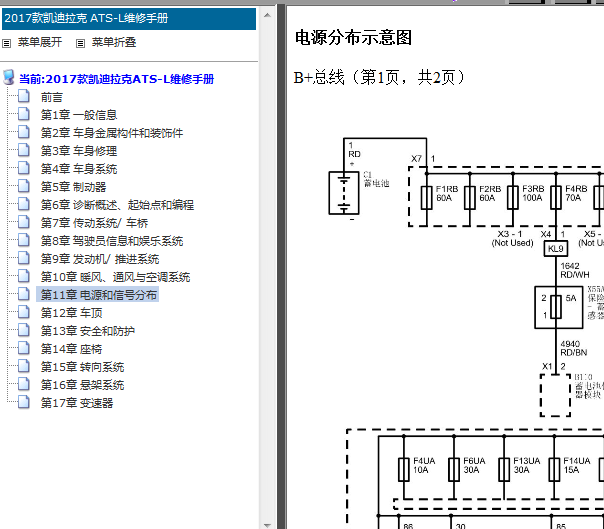Select 第15章 转向系统 chapter

coord(82,367)
